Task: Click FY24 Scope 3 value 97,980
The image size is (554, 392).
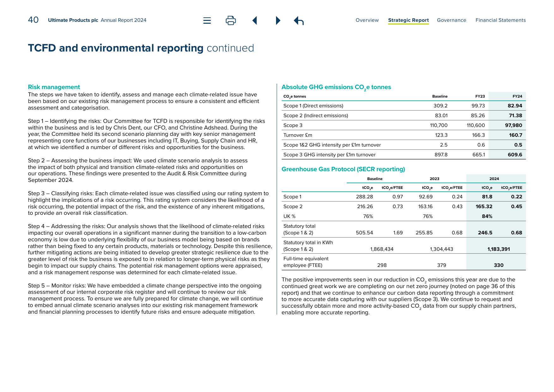Action: (513, 125)
